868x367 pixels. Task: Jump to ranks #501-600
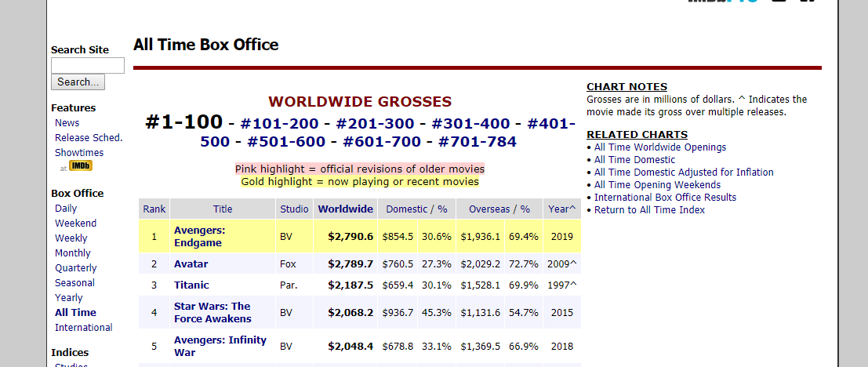click(286, 142)
